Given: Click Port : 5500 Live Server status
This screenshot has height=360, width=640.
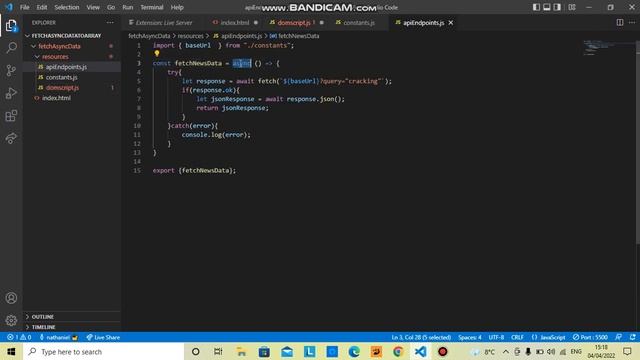Looking at the screenshot, I should tap(590, 338).
